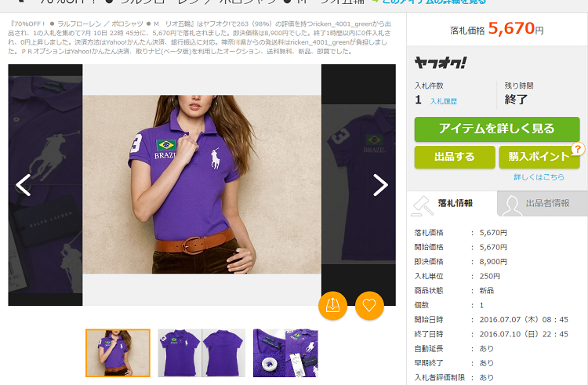
Task: Follow the 詳しくはこちら link
Action: 539,177
